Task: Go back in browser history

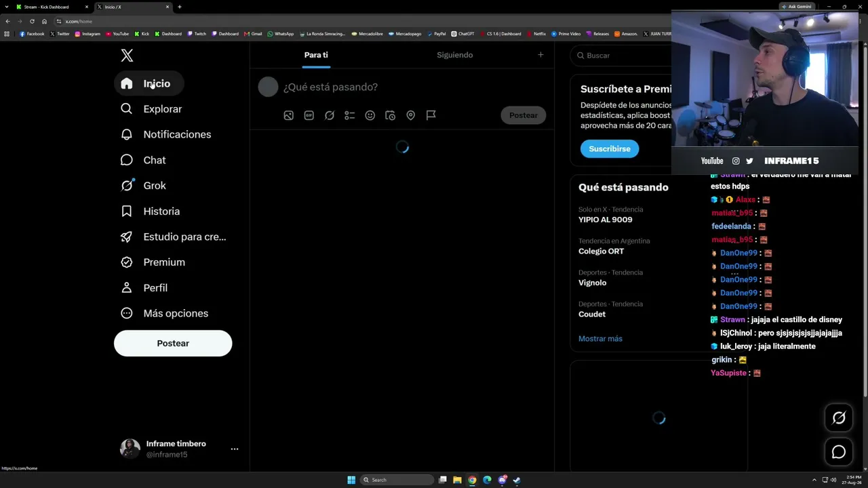Action: 8,22
